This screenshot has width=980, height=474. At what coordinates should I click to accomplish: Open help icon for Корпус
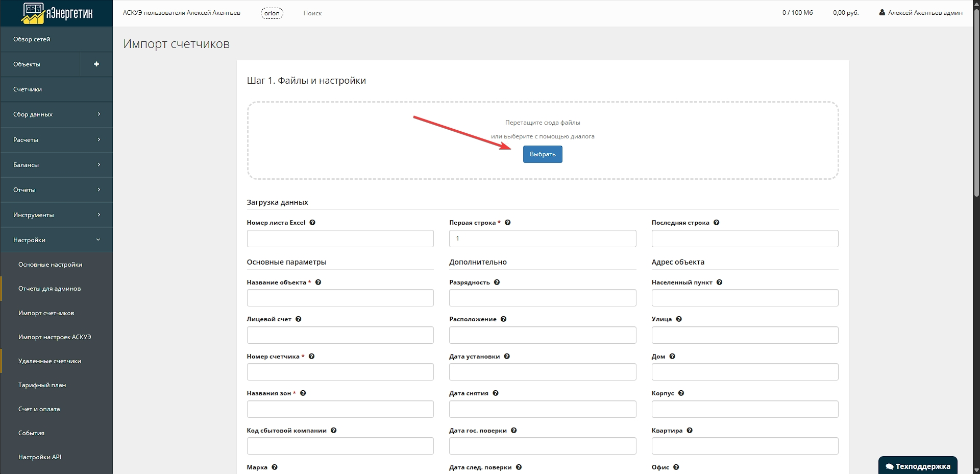click(x=681, y=393)
